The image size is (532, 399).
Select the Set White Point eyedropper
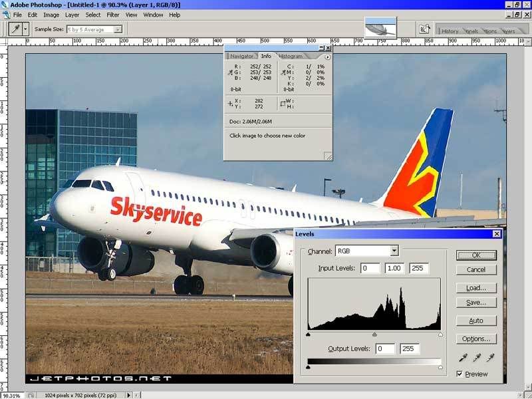490,357
